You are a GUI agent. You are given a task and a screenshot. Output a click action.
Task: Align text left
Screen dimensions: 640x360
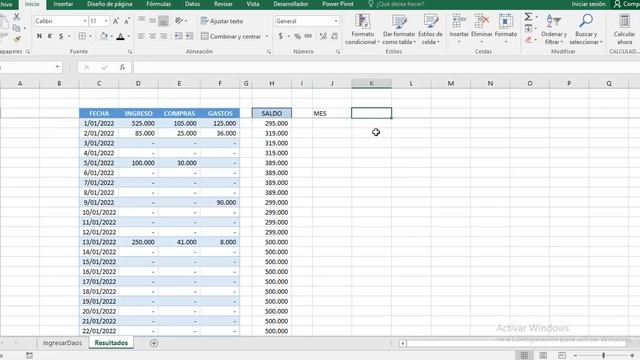pos(142,36)
